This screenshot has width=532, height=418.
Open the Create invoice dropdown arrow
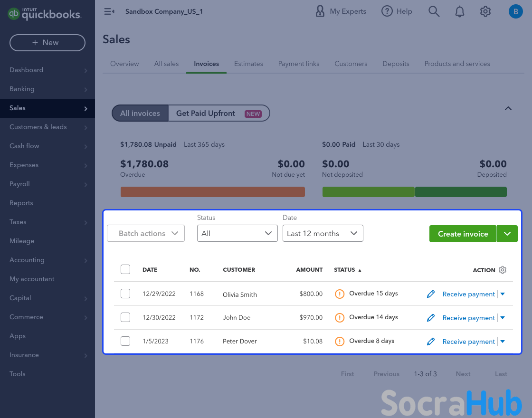[507, 234]
